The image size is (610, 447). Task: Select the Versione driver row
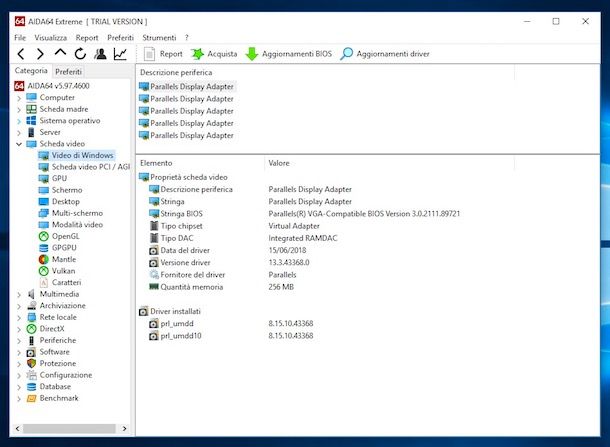tap(229, 263)
